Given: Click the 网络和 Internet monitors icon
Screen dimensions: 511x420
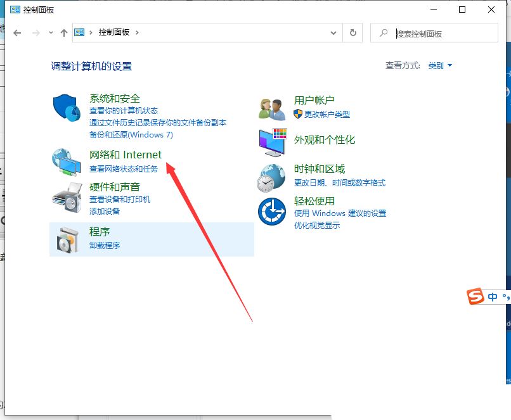Looking at the screenshot, I should coord(65,161).
